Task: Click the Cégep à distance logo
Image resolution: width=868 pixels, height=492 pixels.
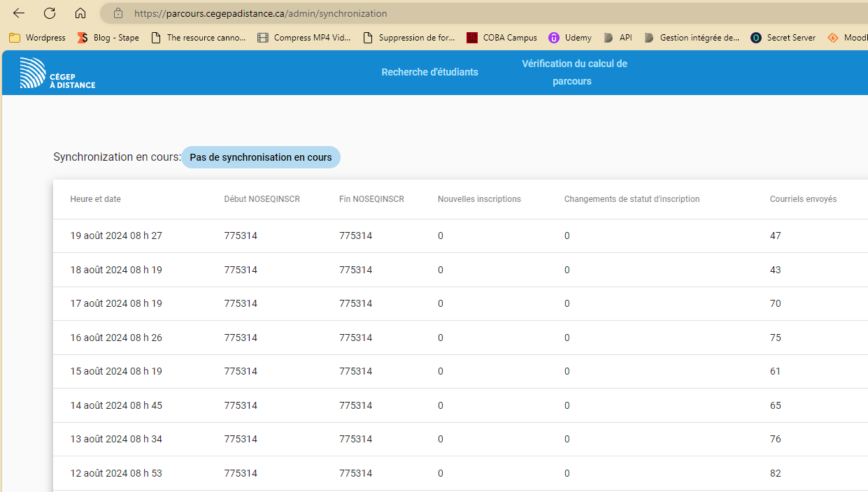Action: [57, 73]
